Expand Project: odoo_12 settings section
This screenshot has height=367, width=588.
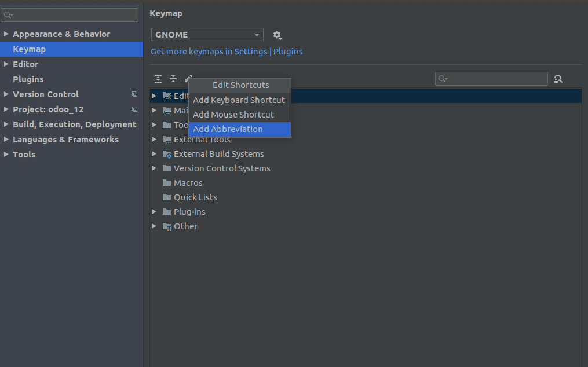(6, 109)
